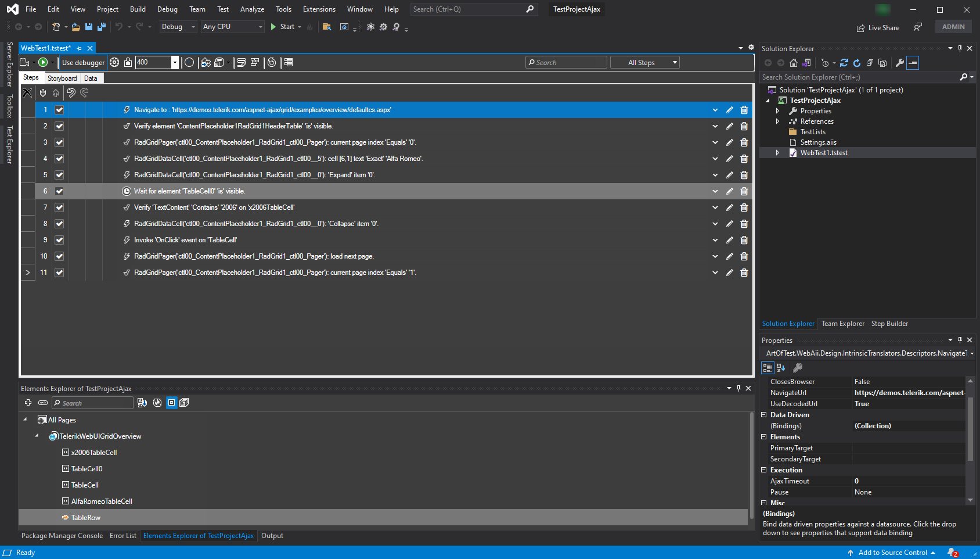This screenshot has height=559, width=980.
Task: Run the test with the green play button
Action: (x=43, y=62)
